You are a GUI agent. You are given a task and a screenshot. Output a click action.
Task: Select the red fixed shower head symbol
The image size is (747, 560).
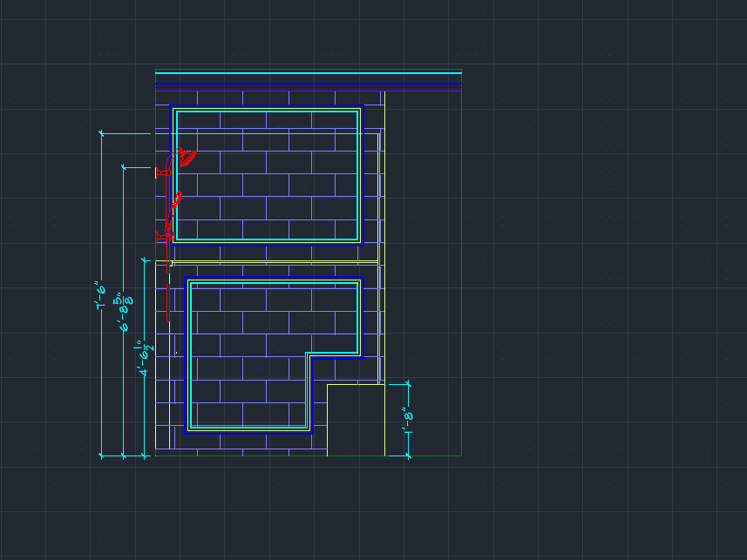(x=187, y=157)
